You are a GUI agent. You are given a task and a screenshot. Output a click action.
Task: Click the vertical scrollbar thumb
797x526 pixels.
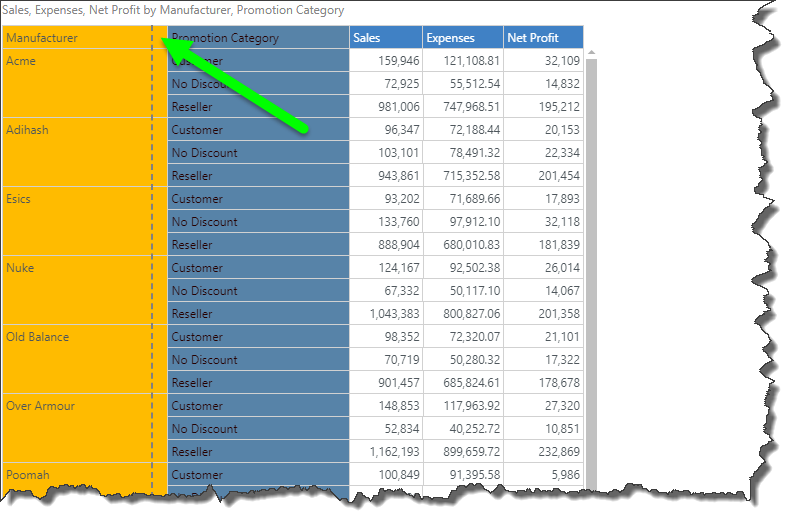click(591, 270)
